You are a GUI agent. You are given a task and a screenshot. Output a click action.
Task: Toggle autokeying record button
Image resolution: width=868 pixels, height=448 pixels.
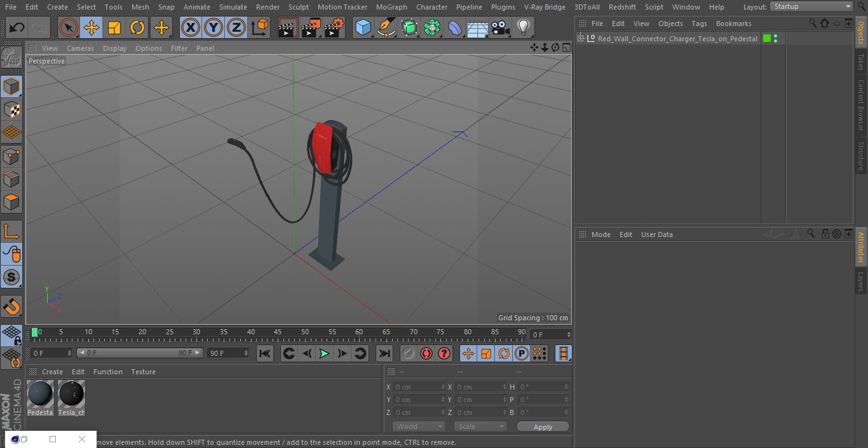point(426,353)
